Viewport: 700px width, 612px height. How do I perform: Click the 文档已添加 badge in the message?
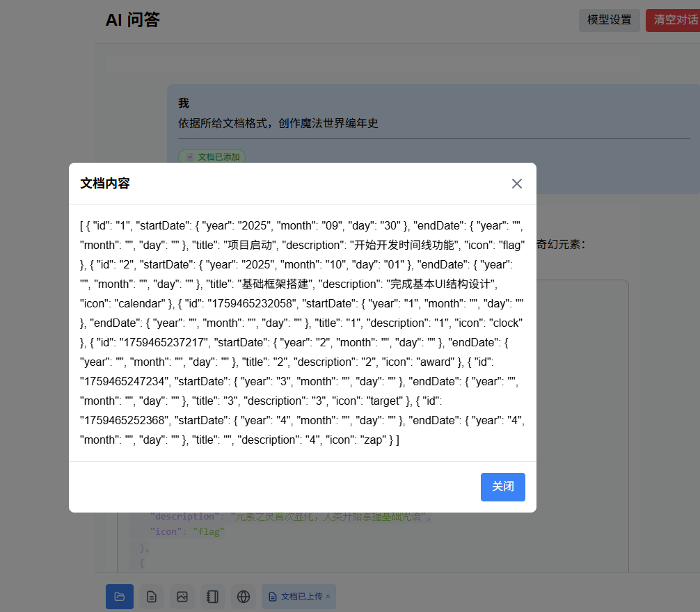(x=212, y=156)
